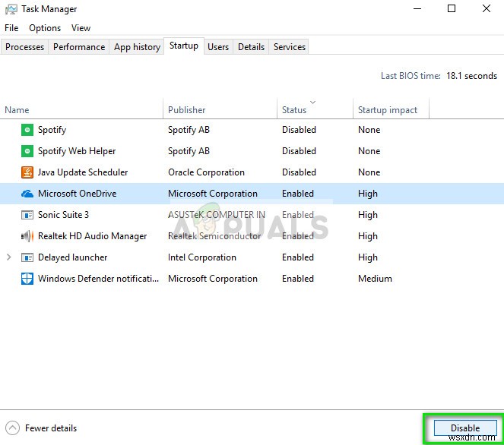504x445 pixels.
Task: Switch to the Performance tab
Action: pyautogui.click(x=79, y=47)
